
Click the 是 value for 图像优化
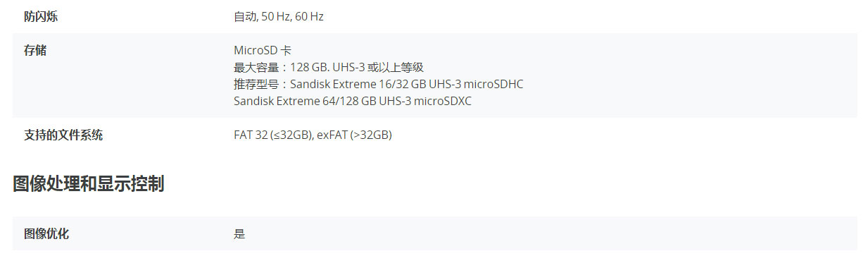[239, 234]
